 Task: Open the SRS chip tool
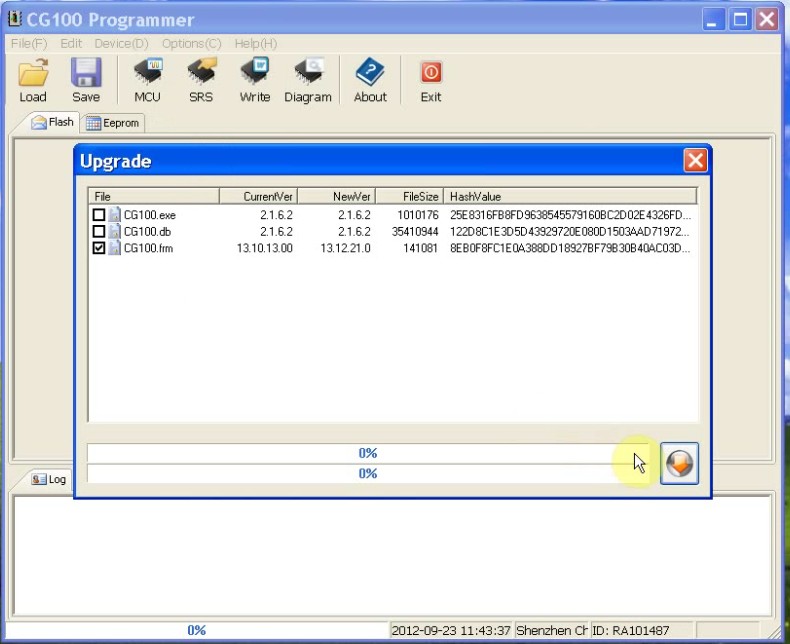point(201,73)
